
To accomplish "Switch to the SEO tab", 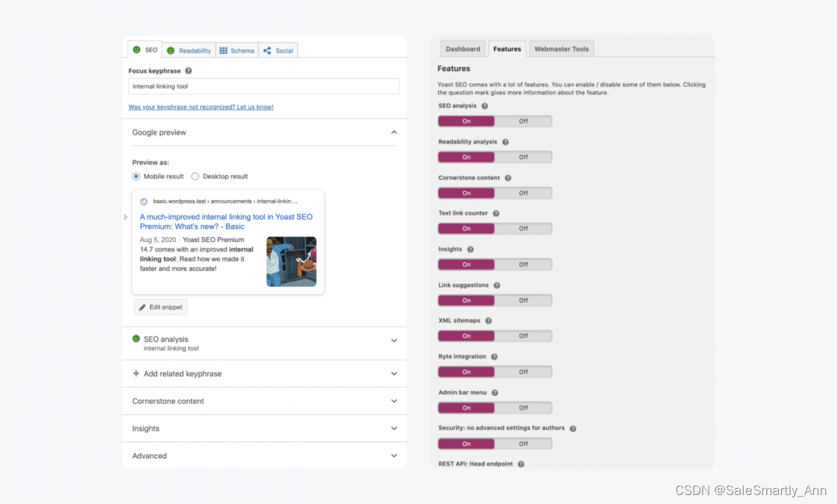I will pyautogui.click(x=145, y=49).
